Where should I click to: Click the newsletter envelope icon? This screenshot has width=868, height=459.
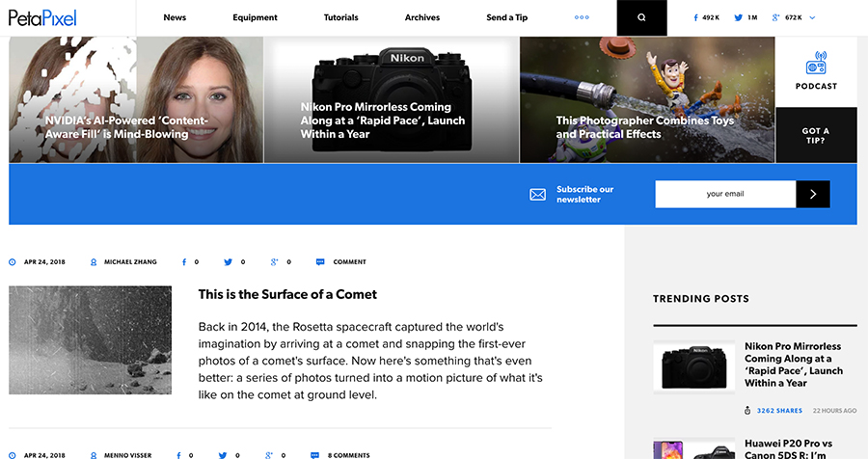pyautogui.click(x=537, y=195)
